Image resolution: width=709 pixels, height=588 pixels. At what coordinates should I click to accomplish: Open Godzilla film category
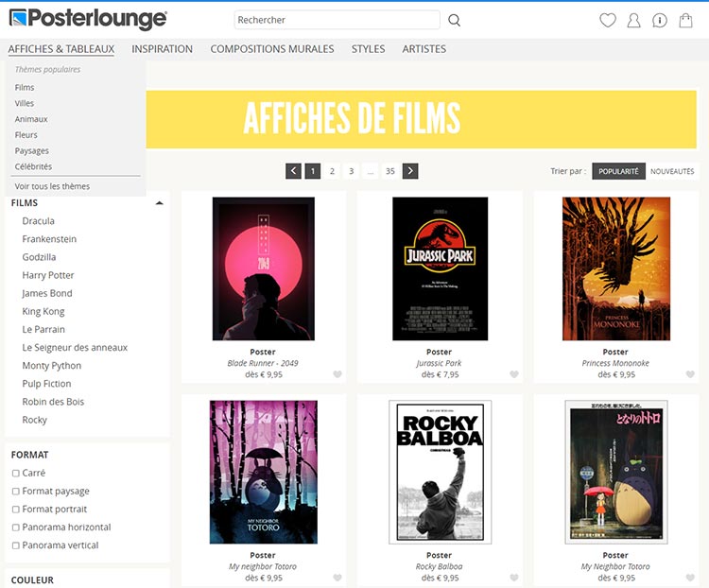[x=40, y=257]
